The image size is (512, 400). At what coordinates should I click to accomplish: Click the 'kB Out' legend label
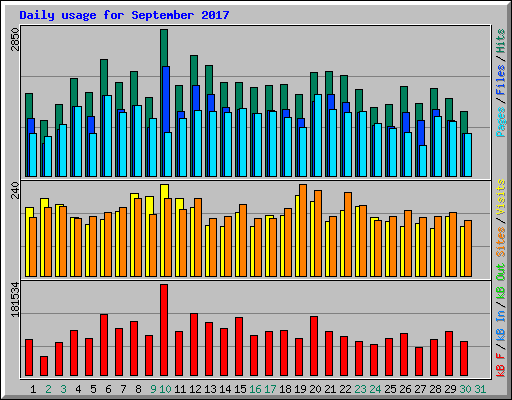501,282
